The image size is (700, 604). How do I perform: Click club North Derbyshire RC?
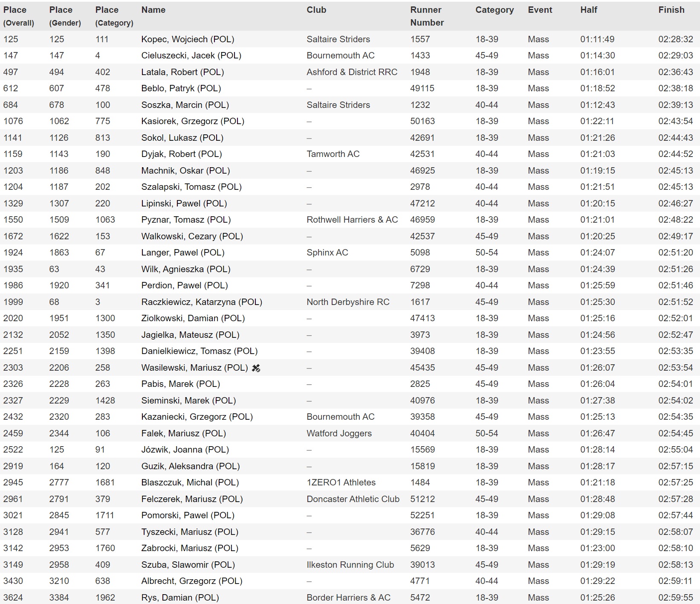pos(348,302)
